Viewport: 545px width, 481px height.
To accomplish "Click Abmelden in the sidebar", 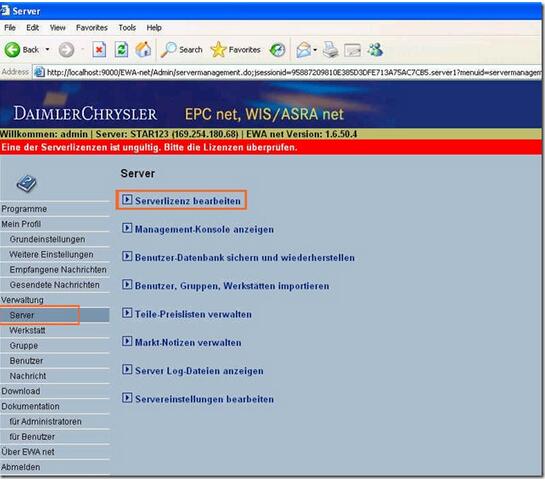I will 21,467.
